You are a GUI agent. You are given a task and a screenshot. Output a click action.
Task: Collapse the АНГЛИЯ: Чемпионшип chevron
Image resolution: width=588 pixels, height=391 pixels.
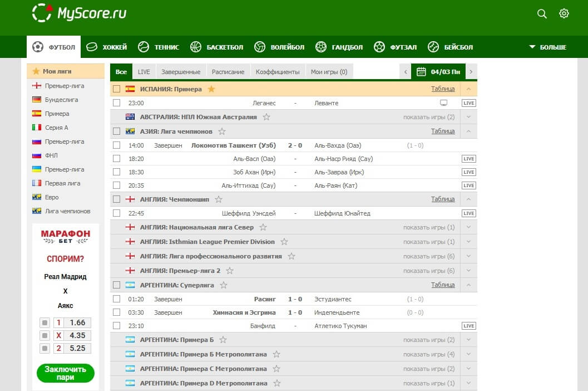[469, 199]
